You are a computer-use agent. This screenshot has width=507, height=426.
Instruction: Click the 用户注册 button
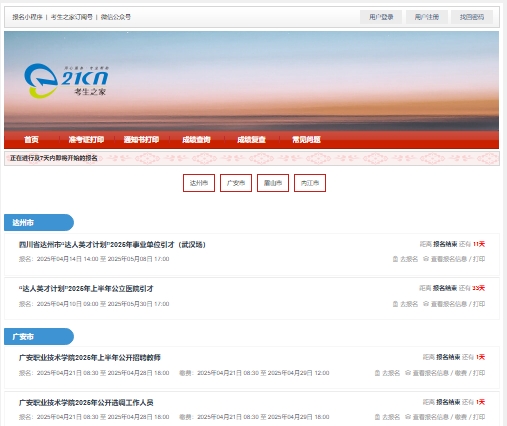[427, 17]
